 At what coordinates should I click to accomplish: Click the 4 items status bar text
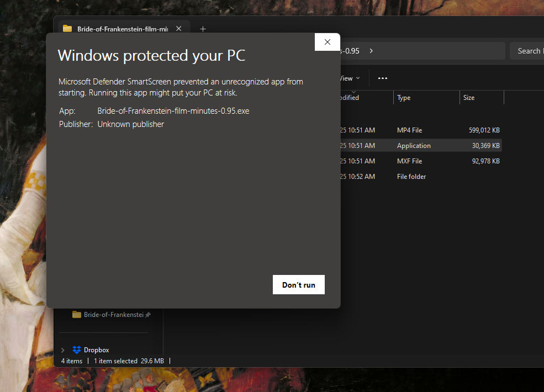pos(72,361)
